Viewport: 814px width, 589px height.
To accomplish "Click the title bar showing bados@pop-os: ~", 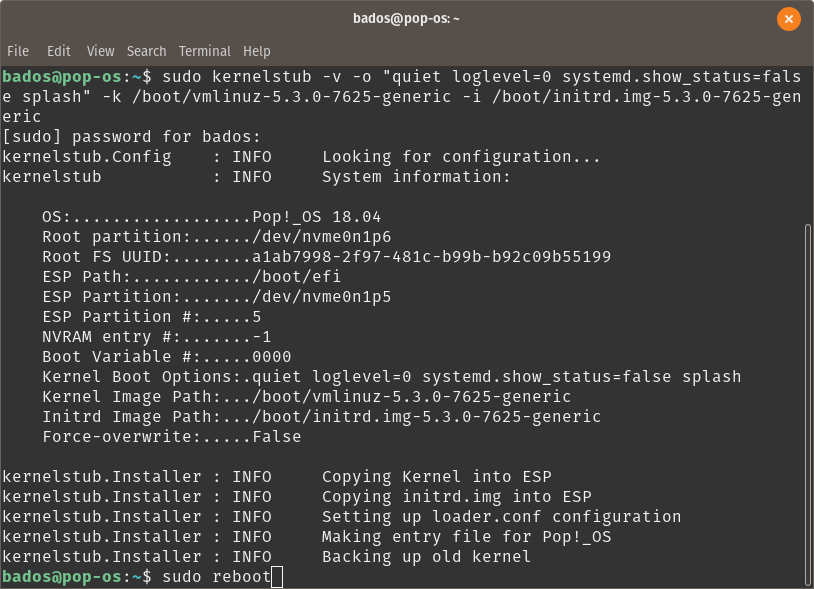I will pos(407,17).
